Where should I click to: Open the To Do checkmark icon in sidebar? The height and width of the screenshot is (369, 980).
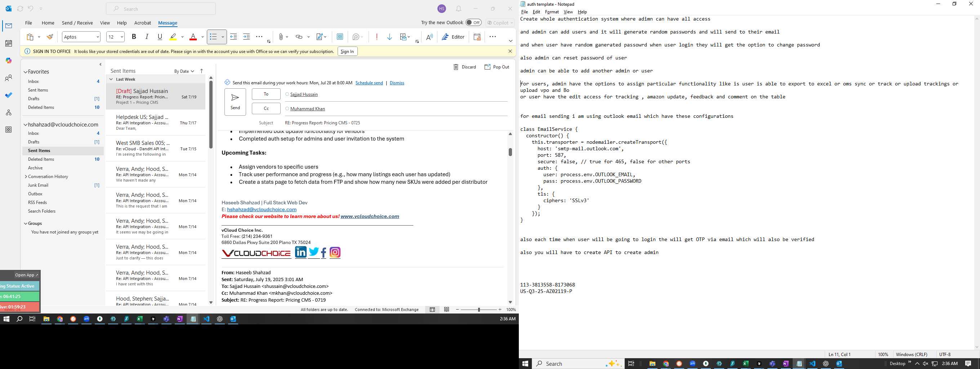pyautogui.click(x=8, y=95)
